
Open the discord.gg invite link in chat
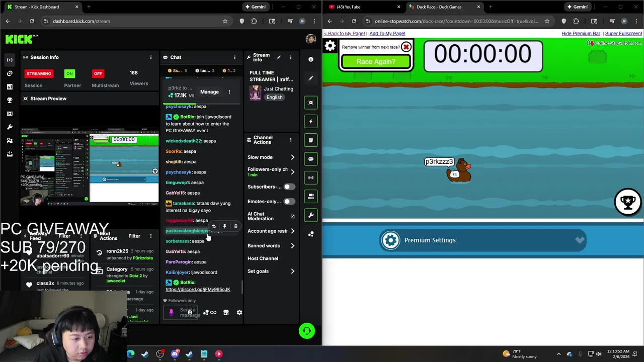pos(198,290)
